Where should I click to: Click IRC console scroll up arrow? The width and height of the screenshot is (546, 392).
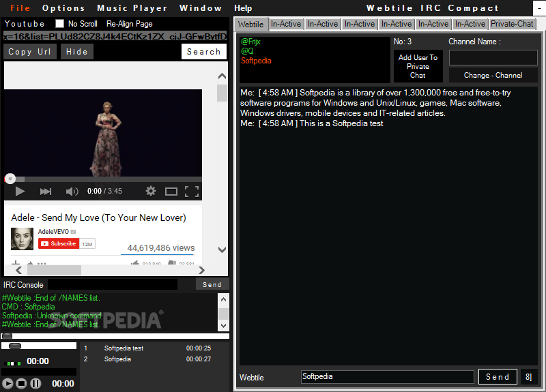point(223,299)
